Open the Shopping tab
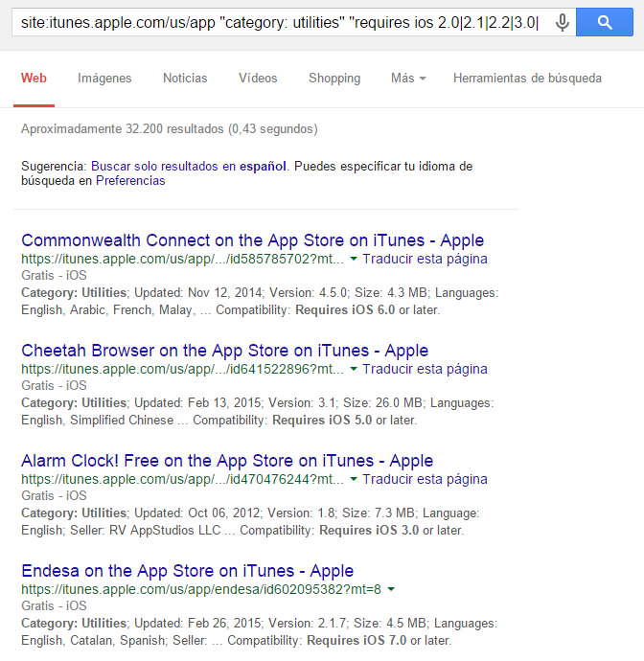Screen dimensions: 644x661 (x=334, y=79)
